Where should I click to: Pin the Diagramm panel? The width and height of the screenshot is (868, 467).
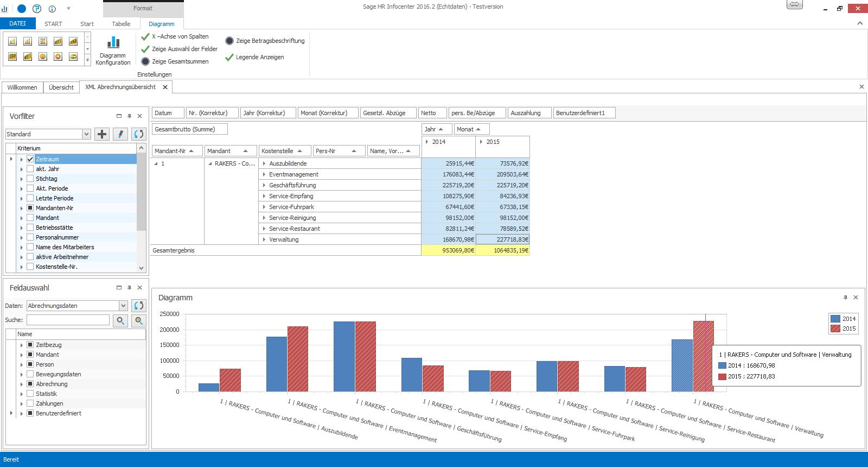[x=845, y=298]
